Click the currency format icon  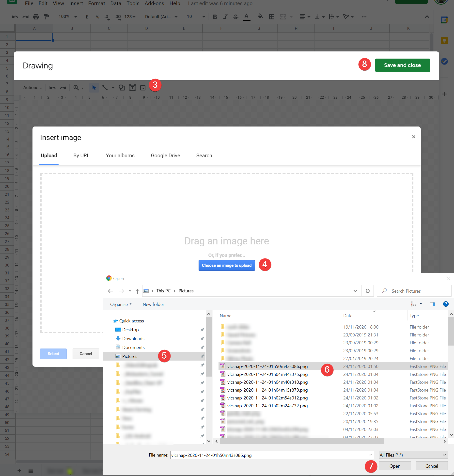[87, 17]
